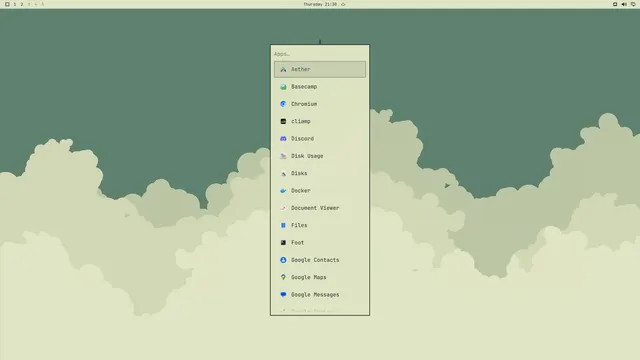The width and height of the screenshot is (640, 360).
Task: Click the cliamp app icon
Action: 283,121
